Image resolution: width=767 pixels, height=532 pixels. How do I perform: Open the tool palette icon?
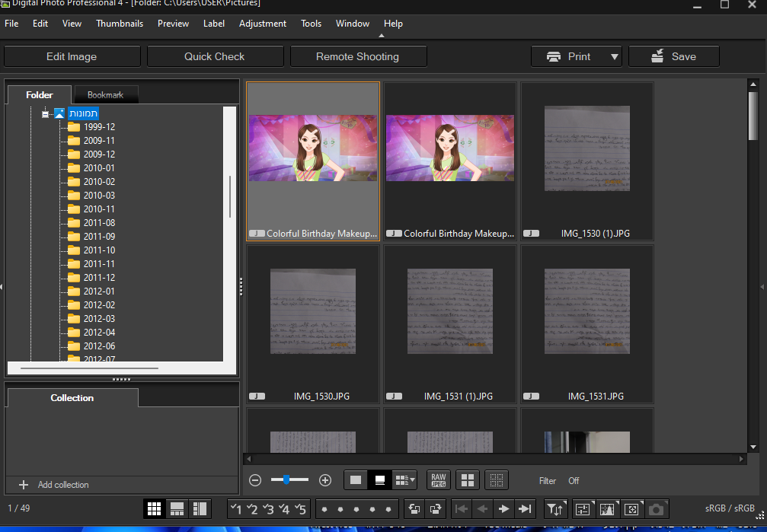[x=583, y=509]
